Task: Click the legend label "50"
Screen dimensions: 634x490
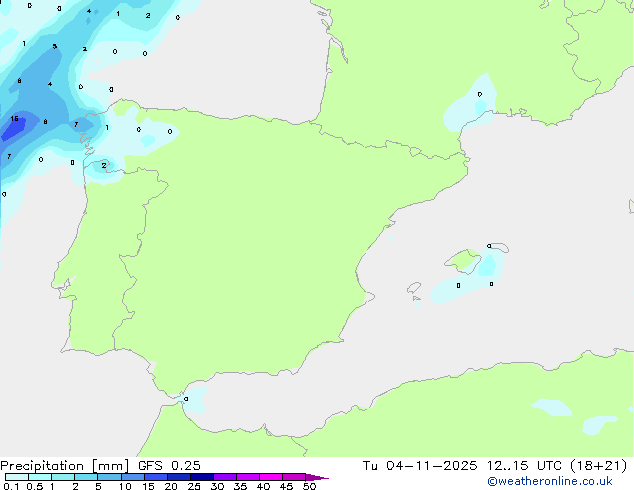Action: click(x=309, y=486)
